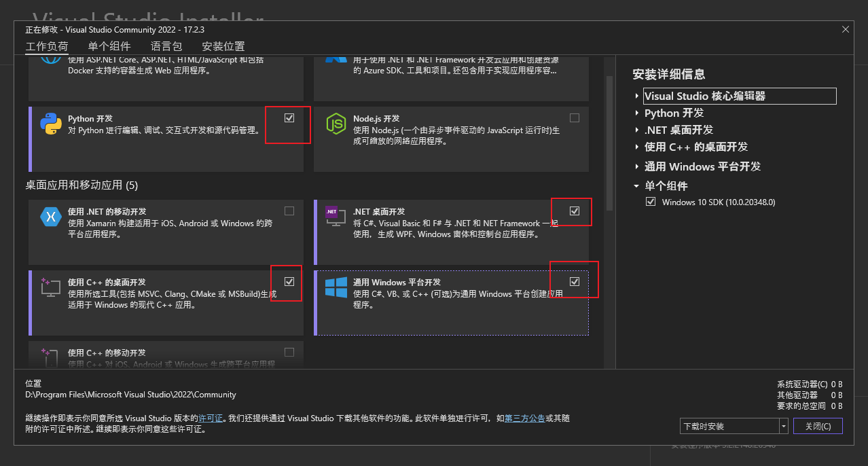This screenshot has width=868, height=466.
Task: Switch to the 安装位置 tab
Action: pyautogui.click(x=223, y=46)
